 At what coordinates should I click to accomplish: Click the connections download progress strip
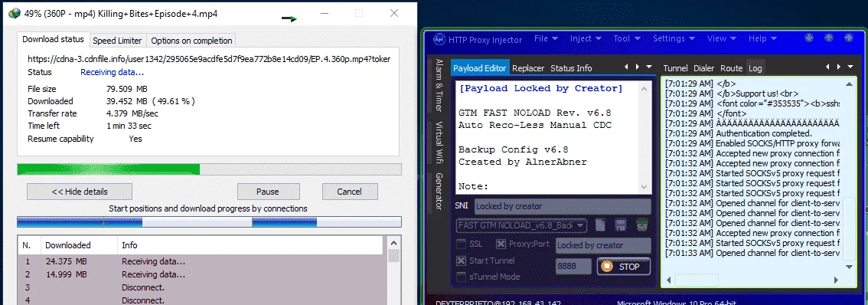coord(209,221)
